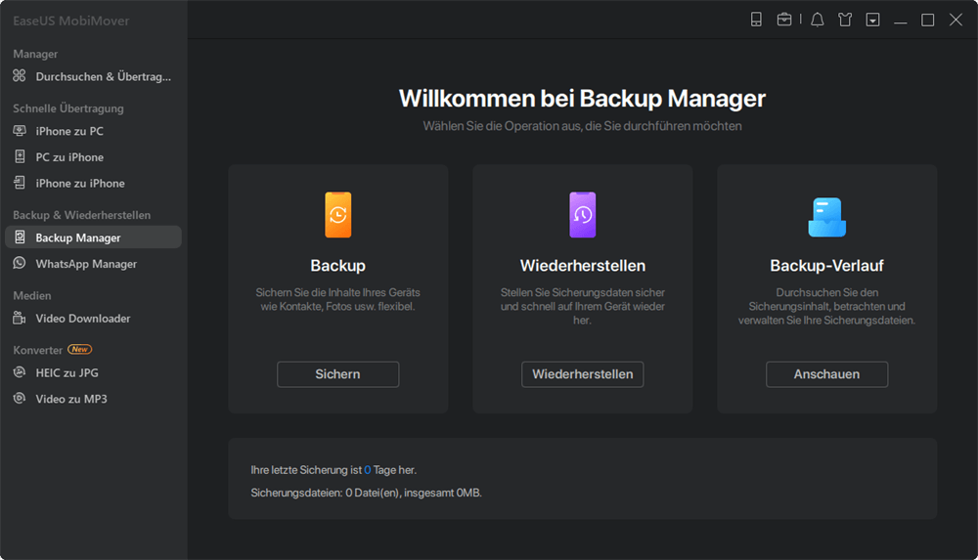Click the Willkommen bei Backup Manager title
978x560 pixels.
coord(583,99)
